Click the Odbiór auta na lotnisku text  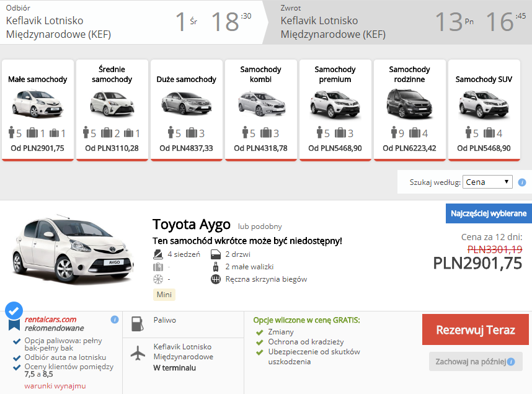coord(65,357)
